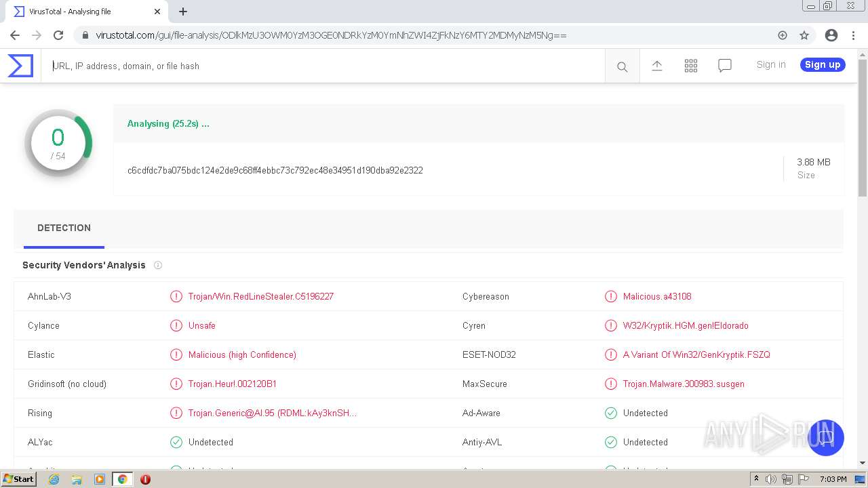Image resolution: width=868 pixels, height=488 pixels.
Task: Click Malicious.a43108 result
Action: click(657, 296)
